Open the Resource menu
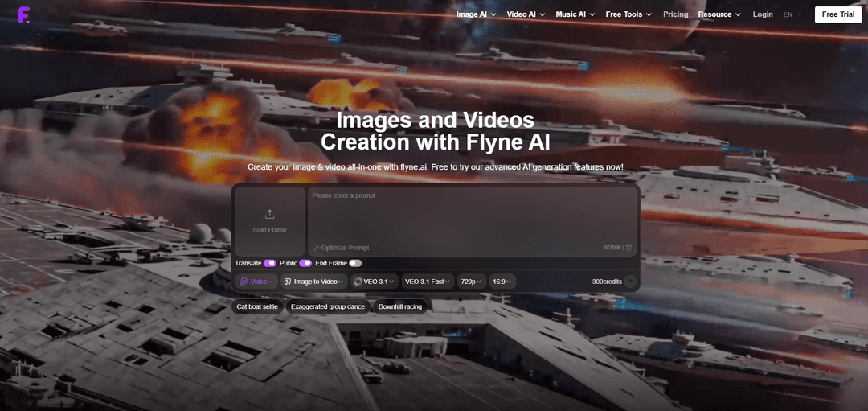Image resolution: width=868 pixels, height=411 pixels. coord(719,14)
